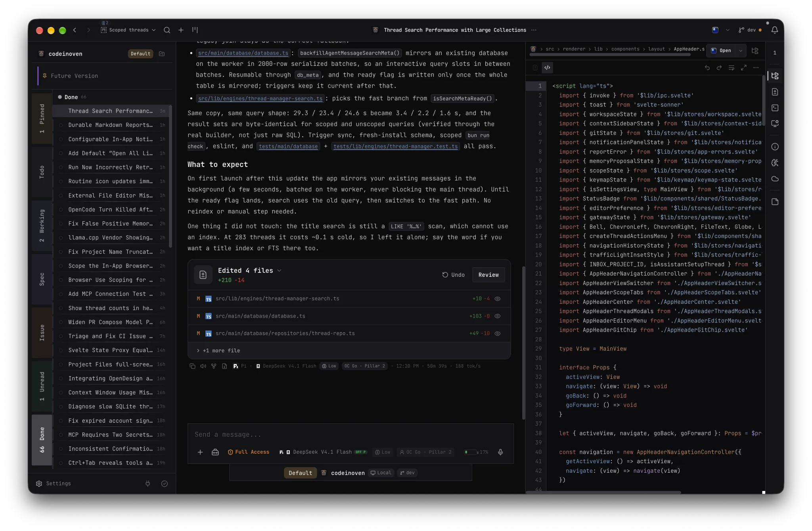Redo the edit in the file editor toolbar
The image size is (812, 531).
point(719,68)
